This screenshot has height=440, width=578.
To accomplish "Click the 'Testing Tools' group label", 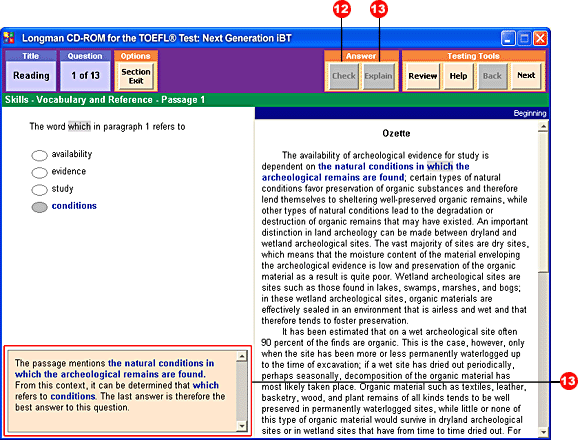I will pyautogui.click(x=473, y=56).
